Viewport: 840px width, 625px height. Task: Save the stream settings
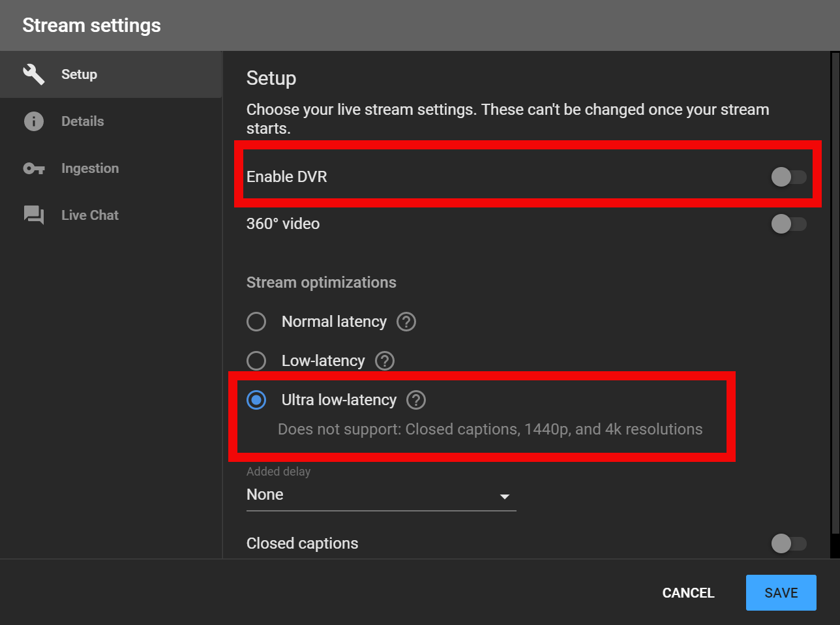781,592
